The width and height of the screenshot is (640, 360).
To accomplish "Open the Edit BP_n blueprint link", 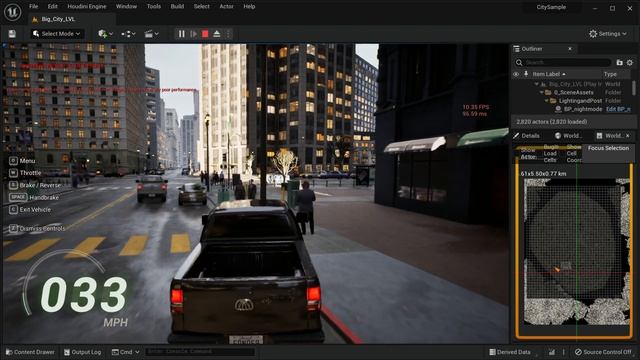I will 618,109.
